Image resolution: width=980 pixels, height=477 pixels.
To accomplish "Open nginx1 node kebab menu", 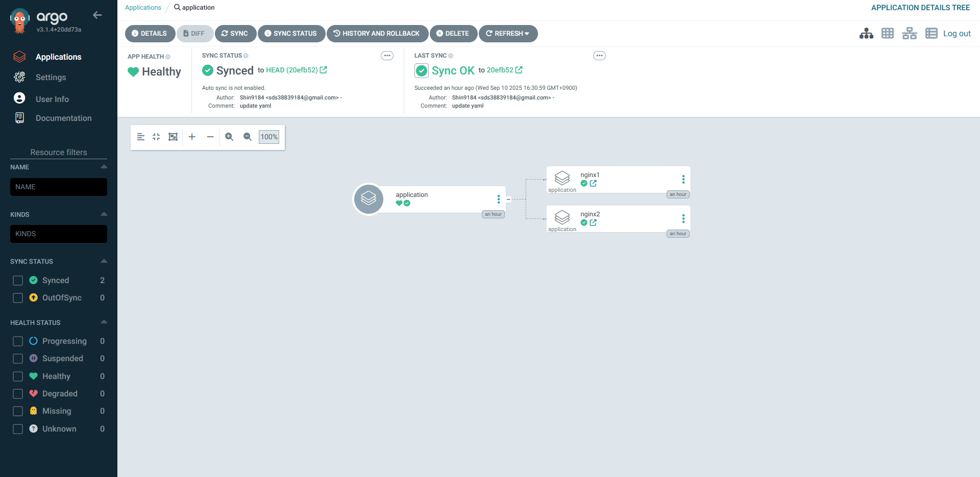I will click(683, 180).
